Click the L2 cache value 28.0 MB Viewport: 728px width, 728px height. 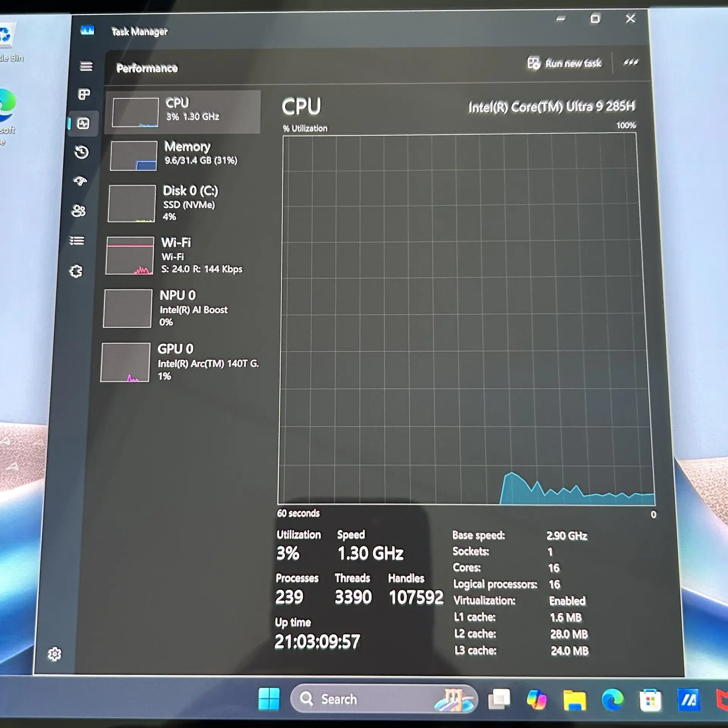569,634
